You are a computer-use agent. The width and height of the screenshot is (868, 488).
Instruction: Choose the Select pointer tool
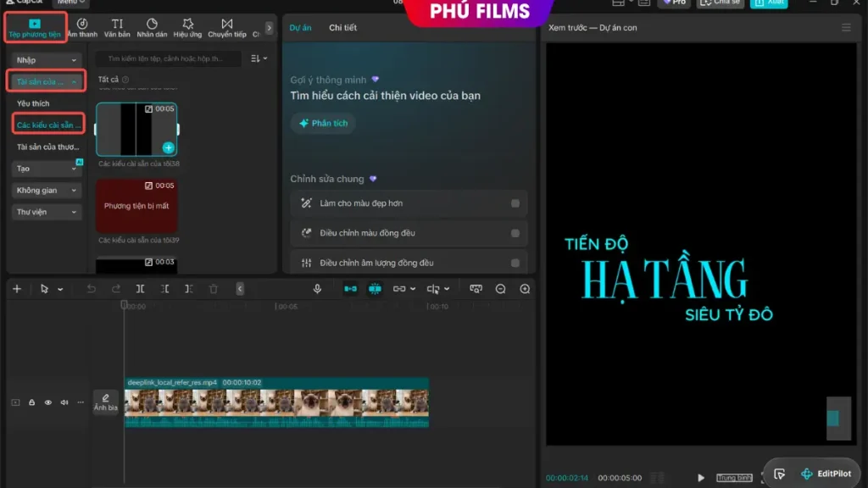(x=44, y=289)
